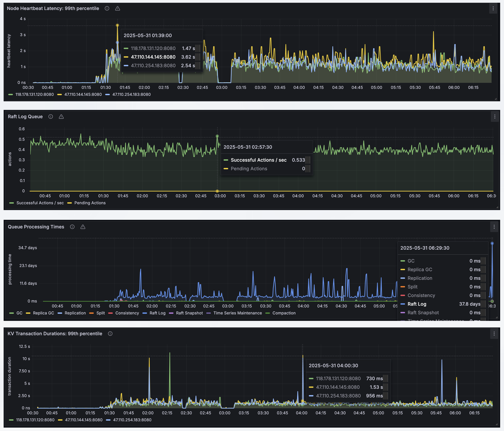Click info icon beside Node Heartbeat Latency title

point(107,9)
